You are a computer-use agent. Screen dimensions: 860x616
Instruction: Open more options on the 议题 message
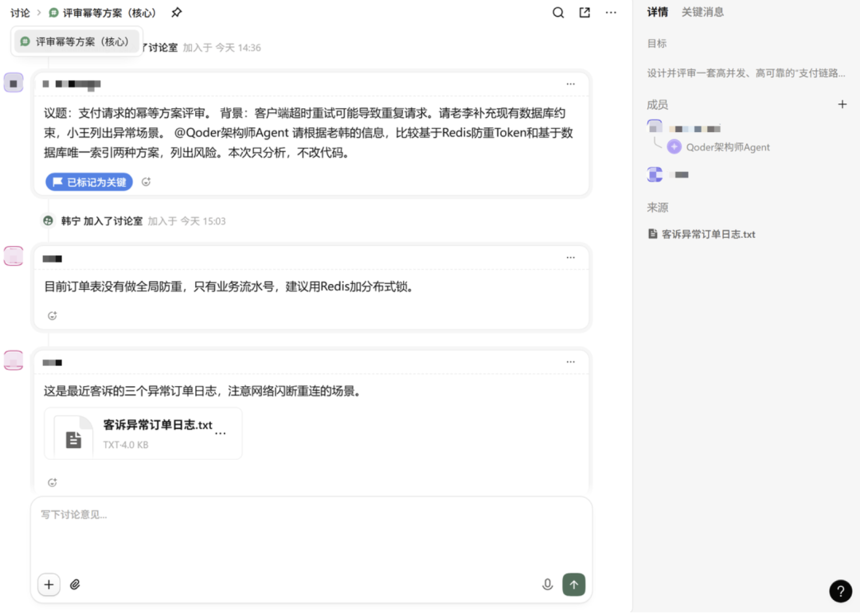pos(570,84)
